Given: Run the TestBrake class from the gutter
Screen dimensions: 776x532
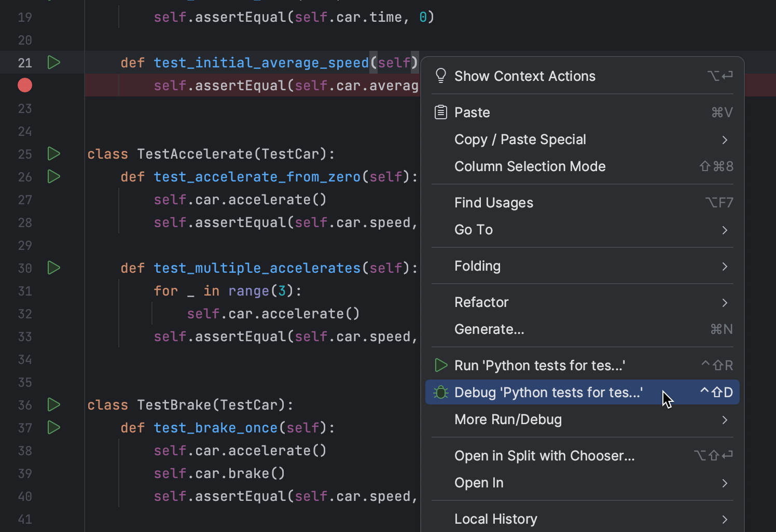Looking at the screenshot, I should pos(53,404).
